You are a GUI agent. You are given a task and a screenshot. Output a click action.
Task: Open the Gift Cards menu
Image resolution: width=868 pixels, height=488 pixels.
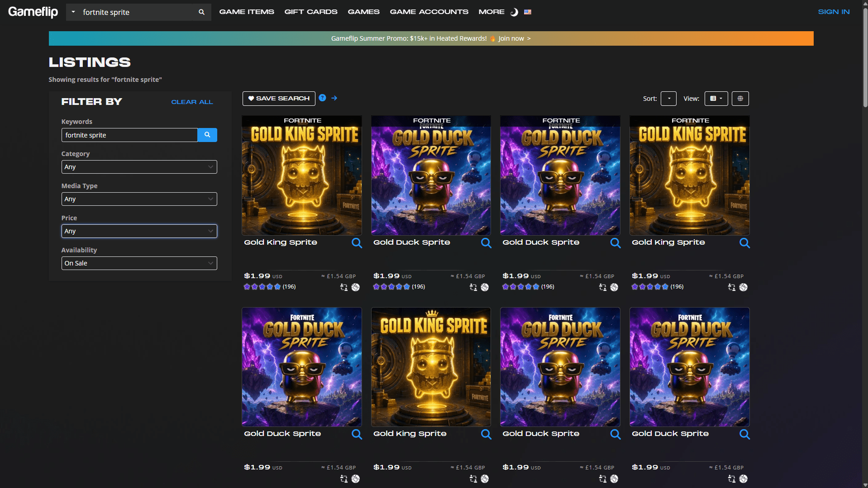coord(311,12)
